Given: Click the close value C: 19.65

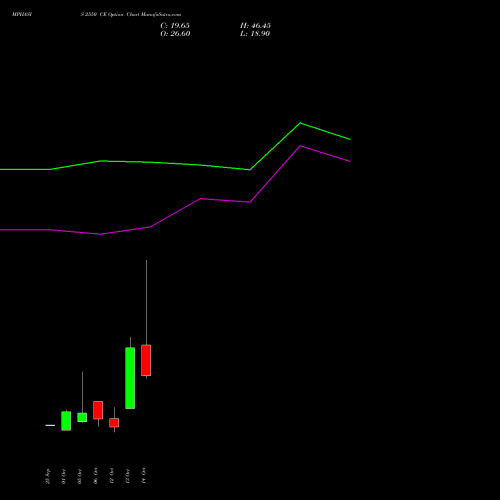Looking at the screenshot, I should pos(175,26).
